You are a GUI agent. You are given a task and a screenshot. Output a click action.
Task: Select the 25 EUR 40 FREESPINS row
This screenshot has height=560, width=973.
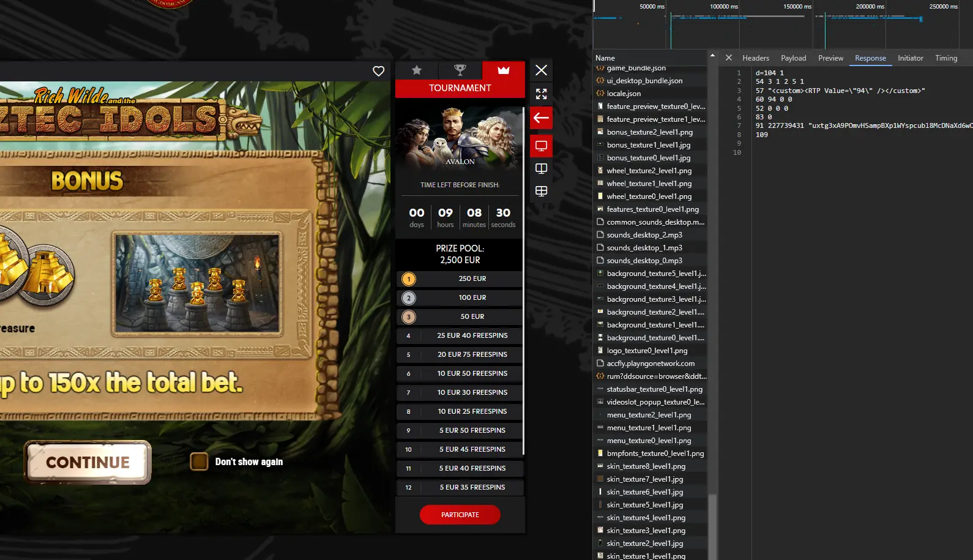coord(460,336)
